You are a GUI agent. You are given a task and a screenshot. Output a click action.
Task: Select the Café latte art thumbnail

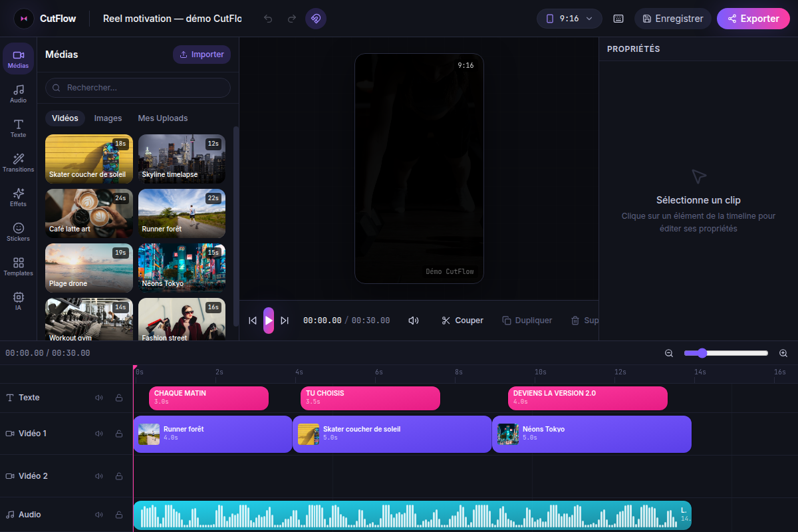pyautogui.click(x=89, y=213)
